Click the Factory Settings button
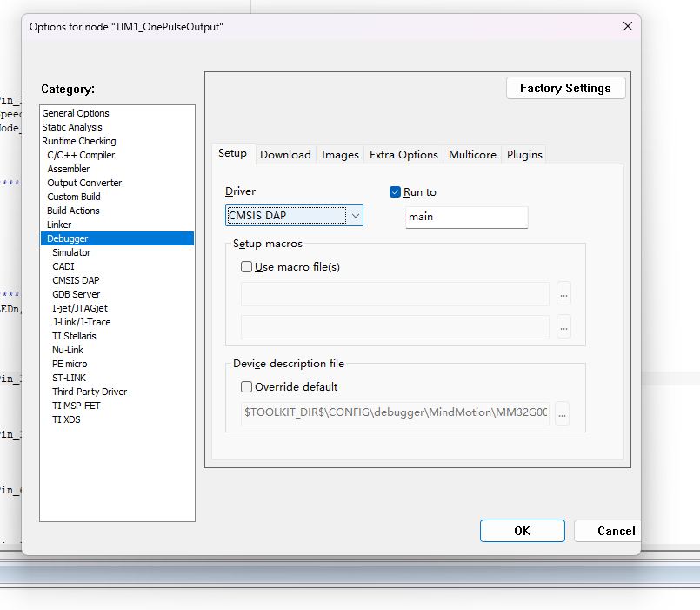Viewport: 700px width, 610px height. click(565, 88)
